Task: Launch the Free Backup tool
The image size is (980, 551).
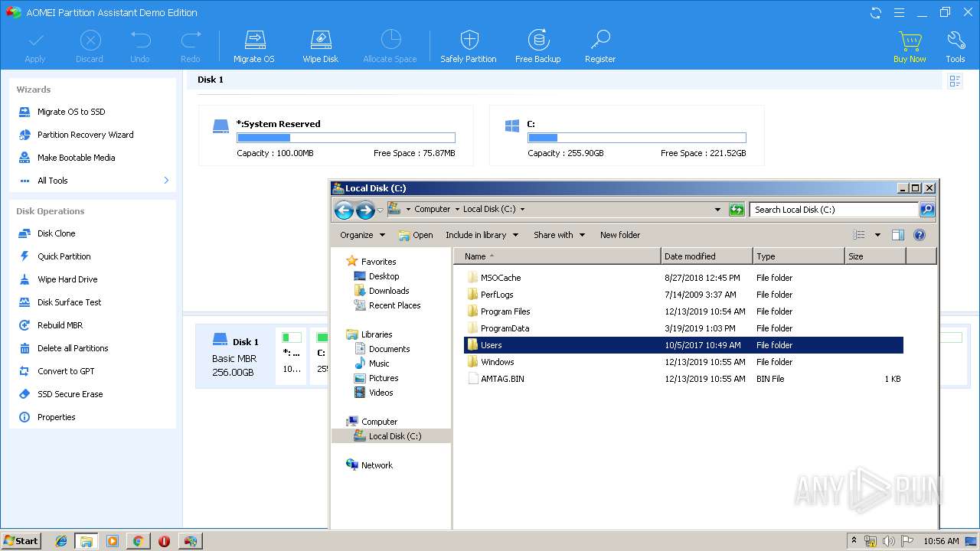Action: 537,47
